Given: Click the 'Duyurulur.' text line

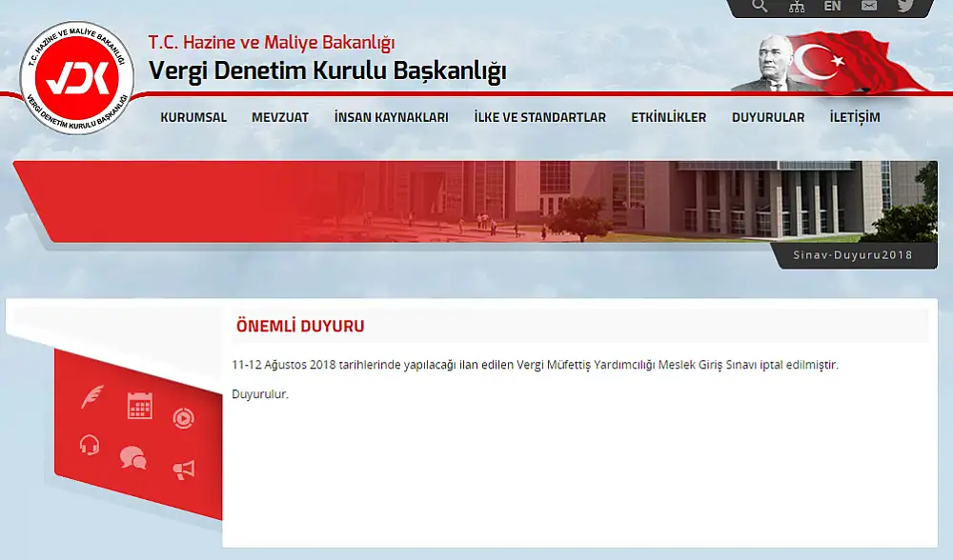Looking at the screenshot, I should click(x=260, y=394).
